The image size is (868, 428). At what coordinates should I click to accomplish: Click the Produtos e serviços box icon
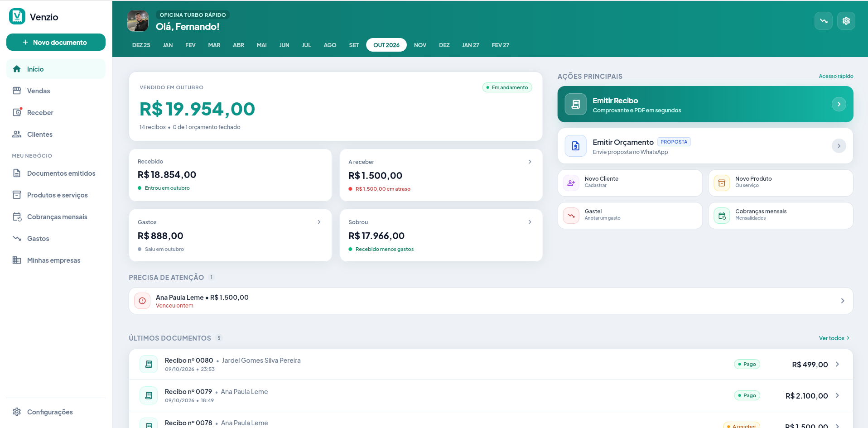(x=17, y=195)
